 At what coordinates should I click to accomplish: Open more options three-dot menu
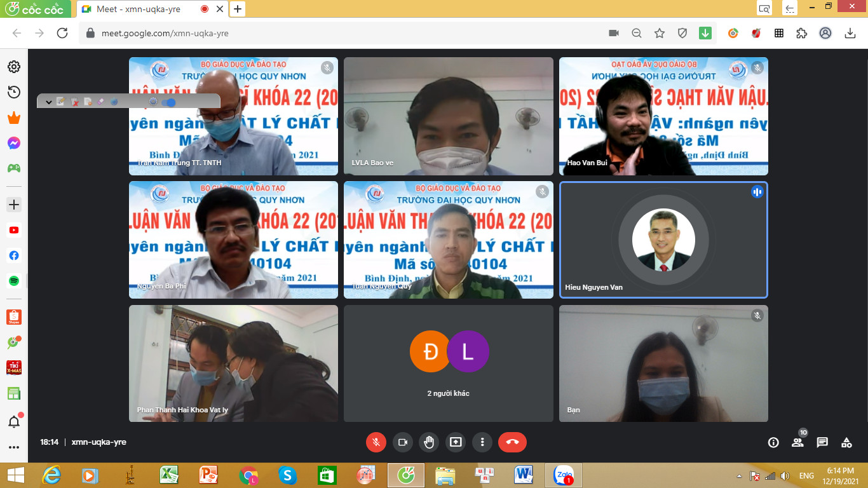[482, 442]
